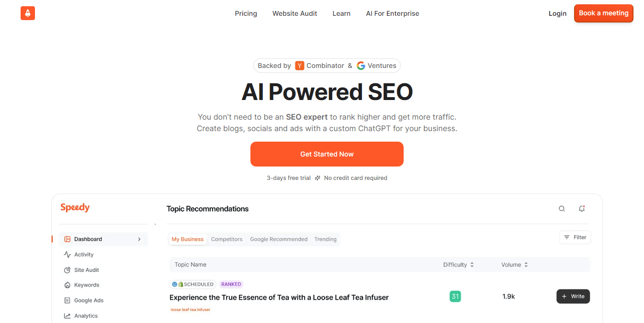This screenshot has width=644, height=323.
Task: Select Google Ads in the sidebar
Action: point(89,301)
